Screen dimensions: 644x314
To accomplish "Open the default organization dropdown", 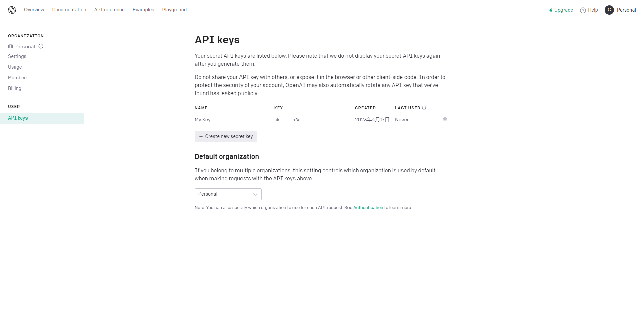I will pos(228,194).
